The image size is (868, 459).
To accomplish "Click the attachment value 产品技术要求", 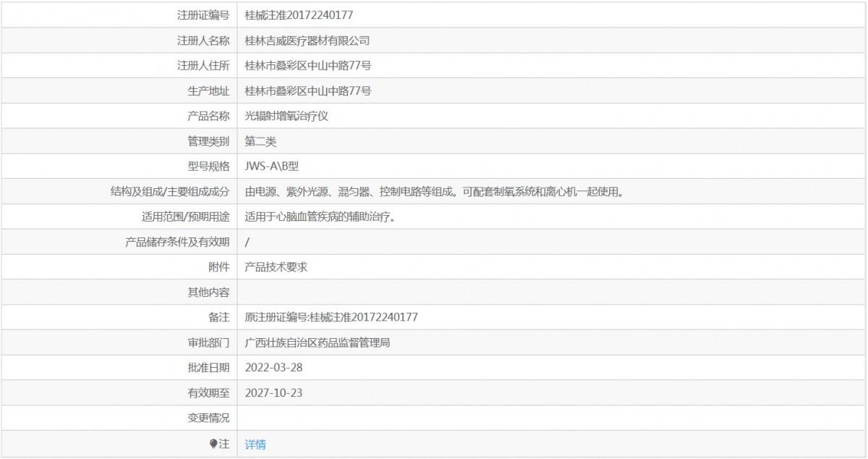I will (277, 266).
